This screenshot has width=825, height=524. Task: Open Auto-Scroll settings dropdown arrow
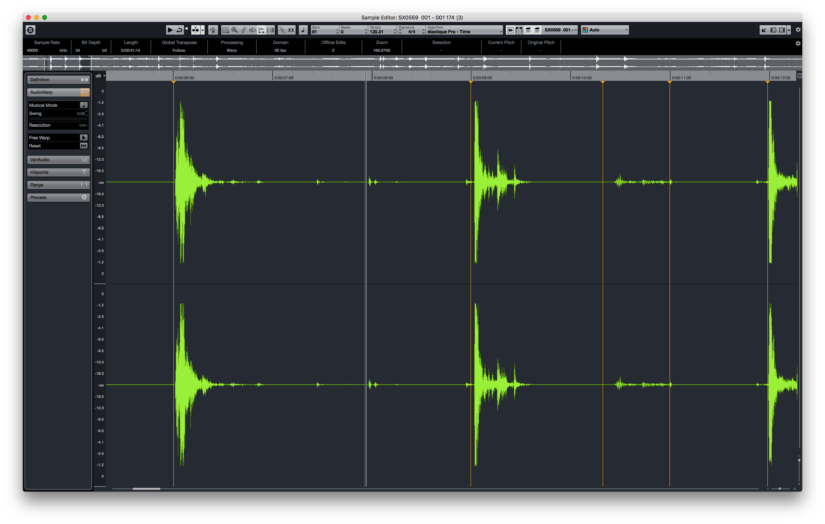tap(203, 30)
